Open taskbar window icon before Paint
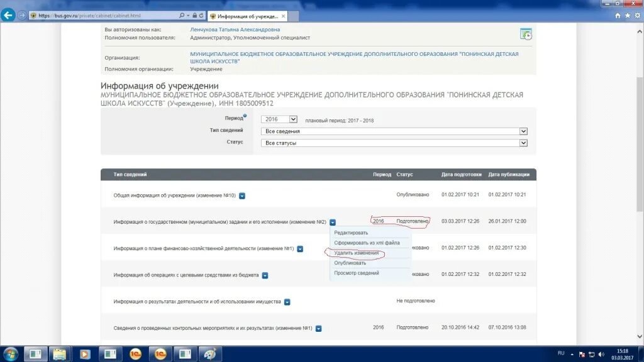The image size is (644, 362). coord(186,354)
